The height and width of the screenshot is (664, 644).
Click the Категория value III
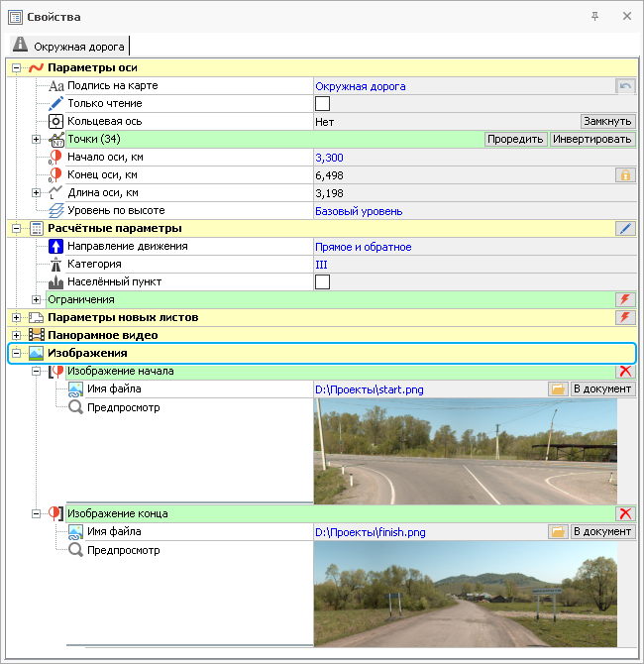click(321, 265)
